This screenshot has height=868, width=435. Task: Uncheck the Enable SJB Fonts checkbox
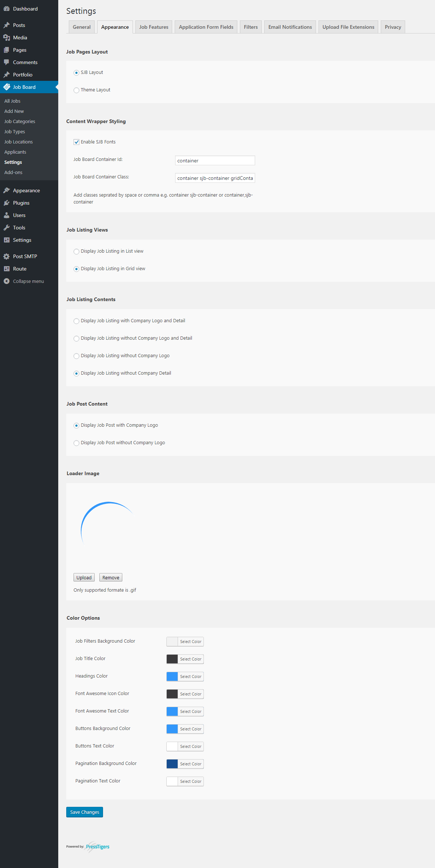coord(76,142)
